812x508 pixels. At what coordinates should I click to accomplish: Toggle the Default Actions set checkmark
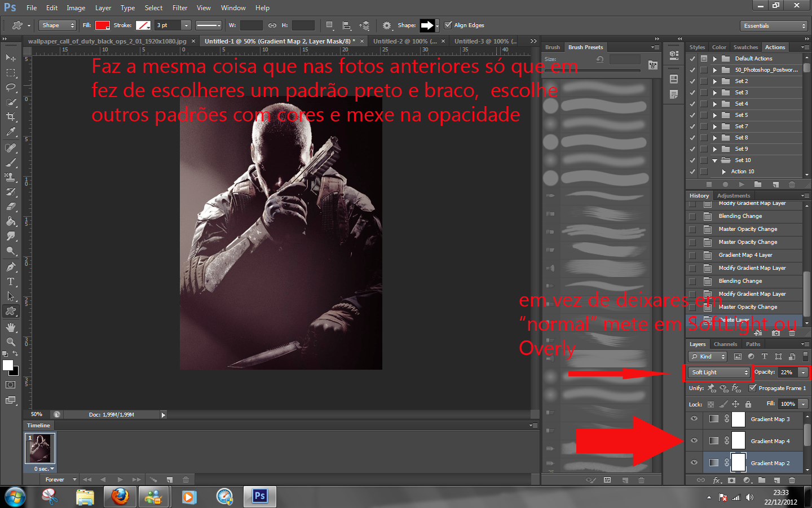(x=692, y=59)
